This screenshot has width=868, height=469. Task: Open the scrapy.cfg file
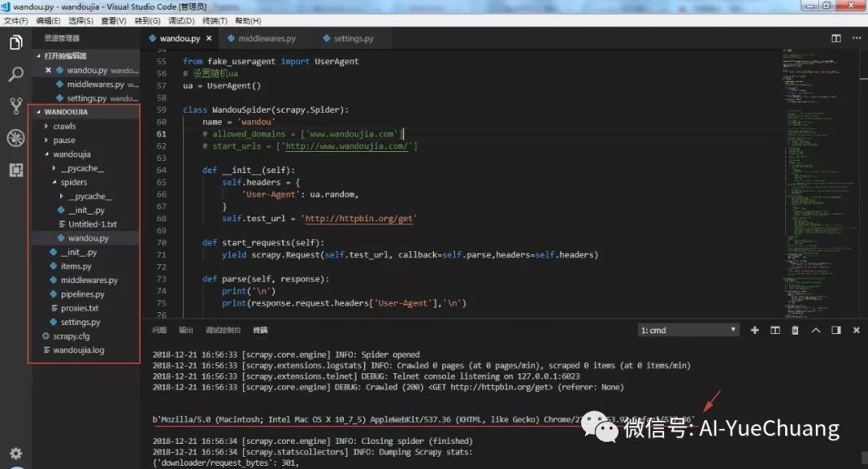86,336
